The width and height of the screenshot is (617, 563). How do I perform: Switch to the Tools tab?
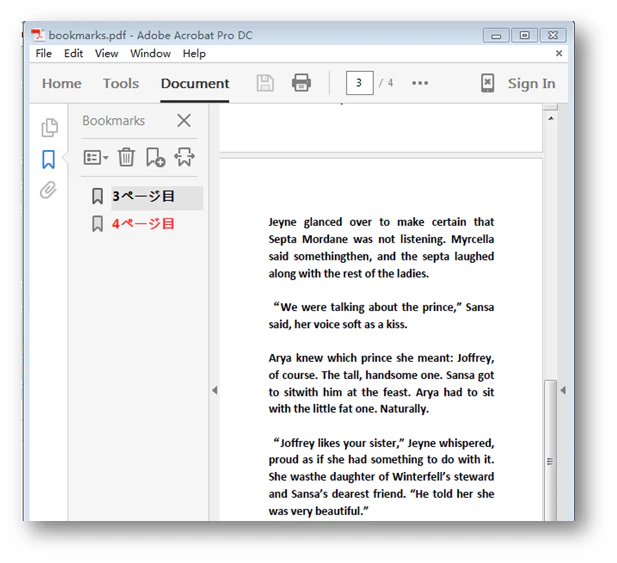click(x=121, y=83)
